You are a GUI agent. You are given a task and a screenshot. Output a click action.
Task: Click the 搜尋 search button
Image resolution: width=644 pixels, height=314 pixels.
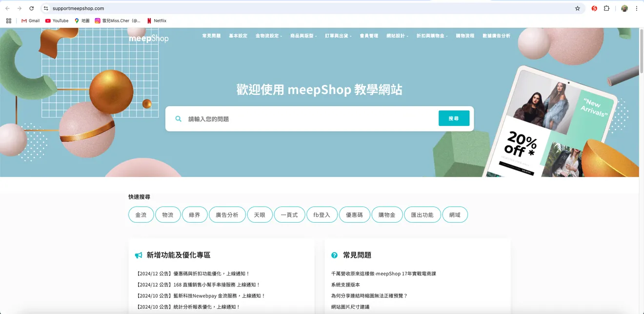coord(454,118)
